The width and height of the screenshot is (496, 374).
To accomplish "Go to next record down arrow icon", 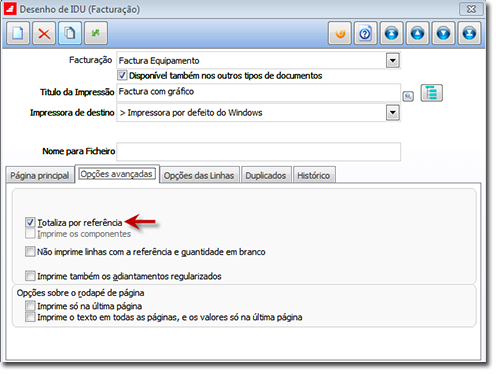I will point(444,33).
